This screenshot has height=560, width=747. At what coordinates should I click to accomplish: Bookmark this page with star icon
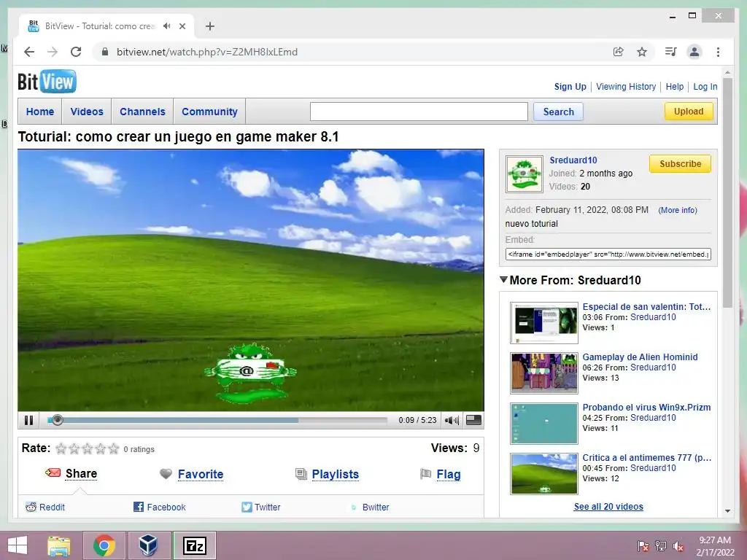(x=642, y=52)
